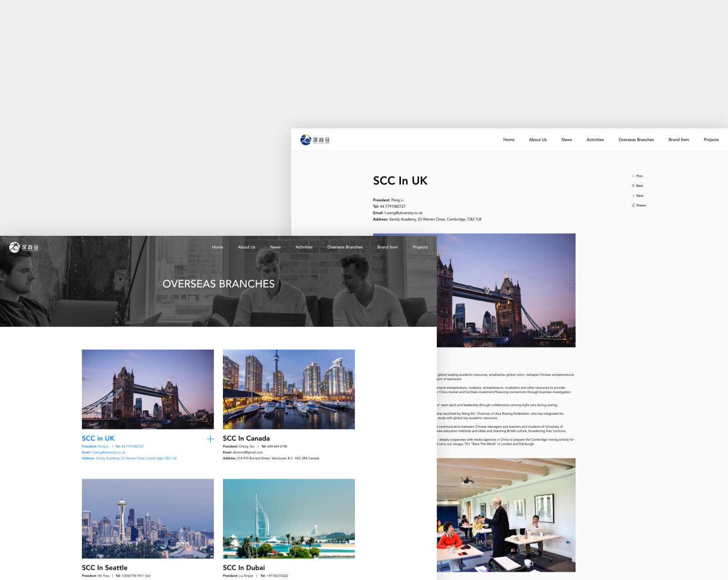Click the Prev chevron icon
Screen dimensions: 728x580
point(633,176)
